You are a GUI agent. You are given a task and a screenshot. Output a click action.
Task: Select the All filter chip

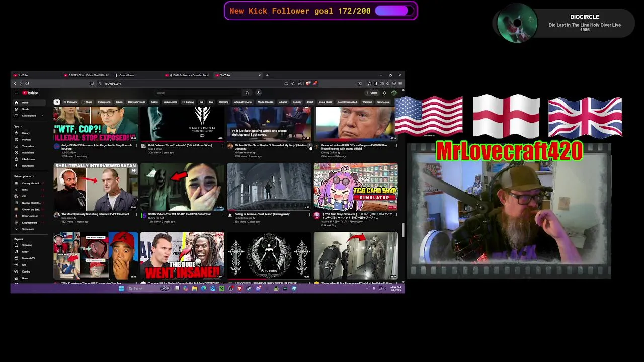(57, 102)
